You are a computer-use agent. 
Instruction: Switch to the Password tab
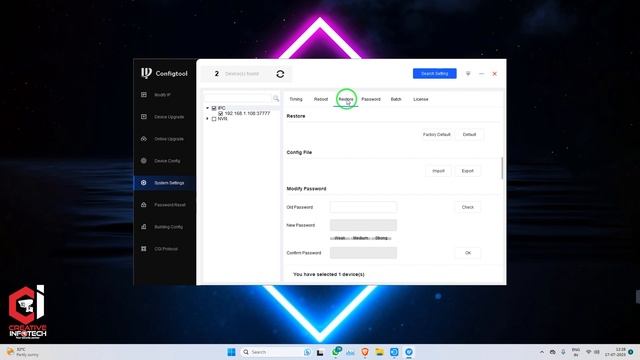tap(371, 99)
